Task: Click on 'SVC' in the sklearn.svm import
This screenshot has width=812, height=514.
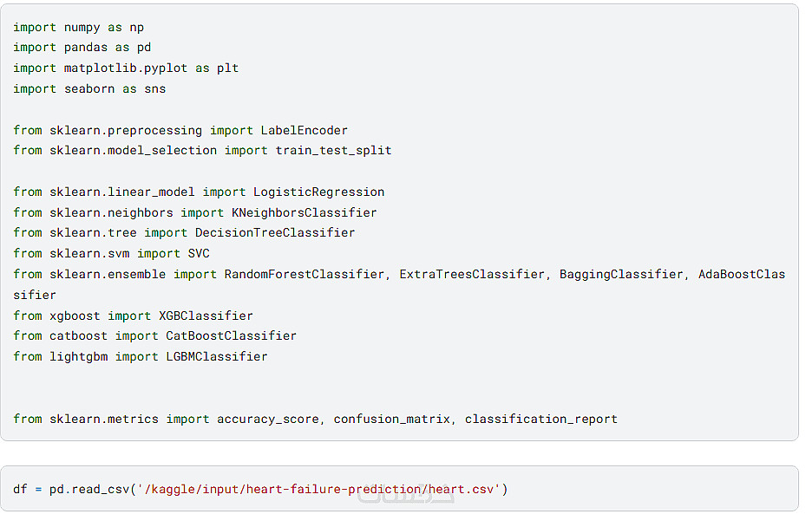Action: click(198, 253)
